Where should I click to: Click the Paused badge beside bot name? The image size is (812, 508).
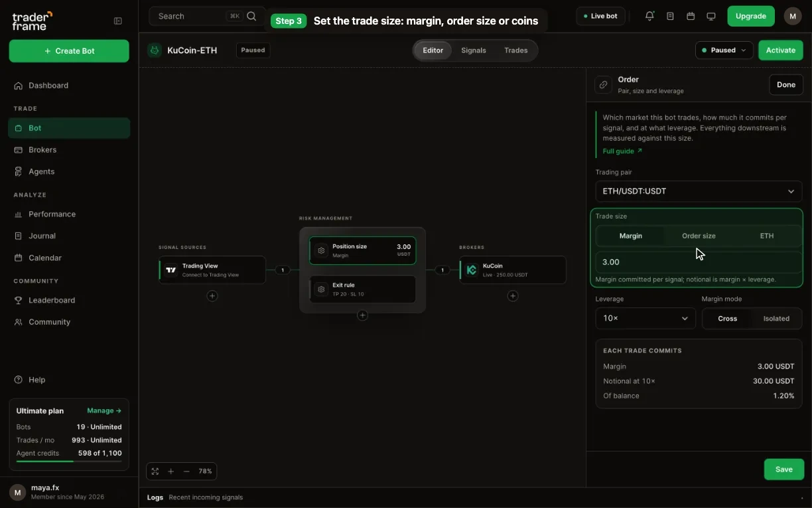253,50
